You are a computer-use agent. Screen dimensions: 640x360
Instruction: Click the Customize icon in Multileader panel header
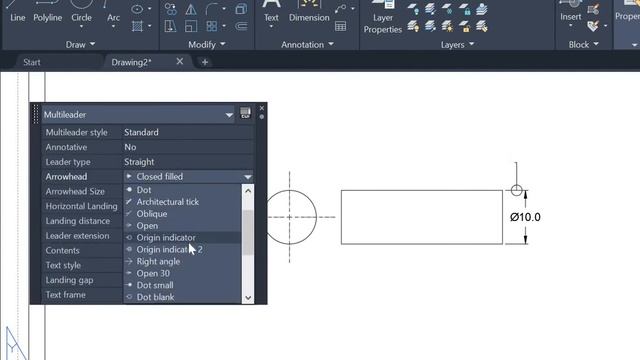245,113
